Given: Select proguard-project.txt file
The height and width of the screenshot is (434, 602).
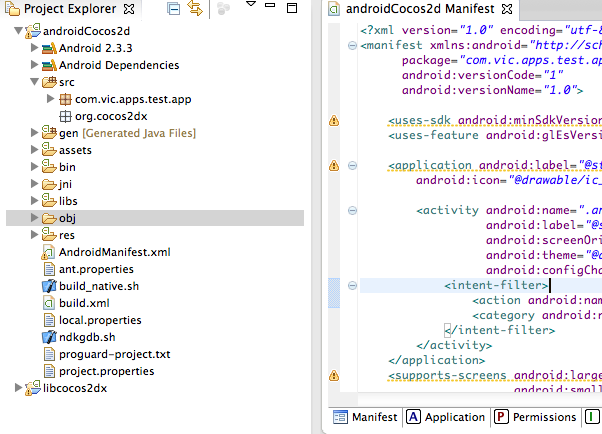Looking at the screenshot, I should pos(114,354).
